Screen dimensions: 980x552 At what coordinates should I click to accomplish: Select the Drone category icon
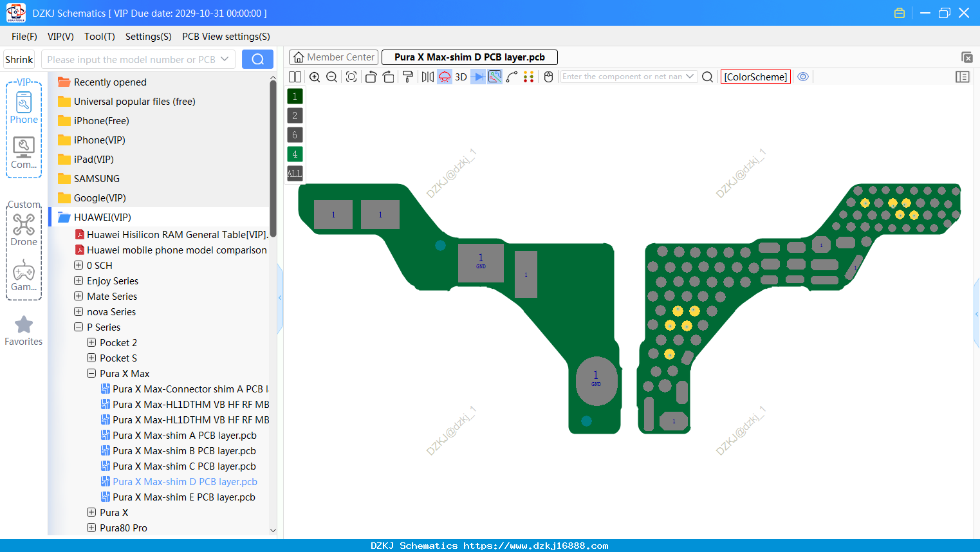tap(24, 230)
